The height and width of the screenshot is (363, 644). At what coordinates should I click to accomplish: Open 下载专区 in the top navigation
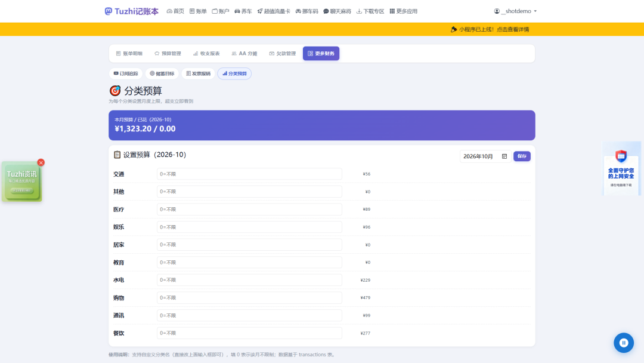(x=370, y=11)
